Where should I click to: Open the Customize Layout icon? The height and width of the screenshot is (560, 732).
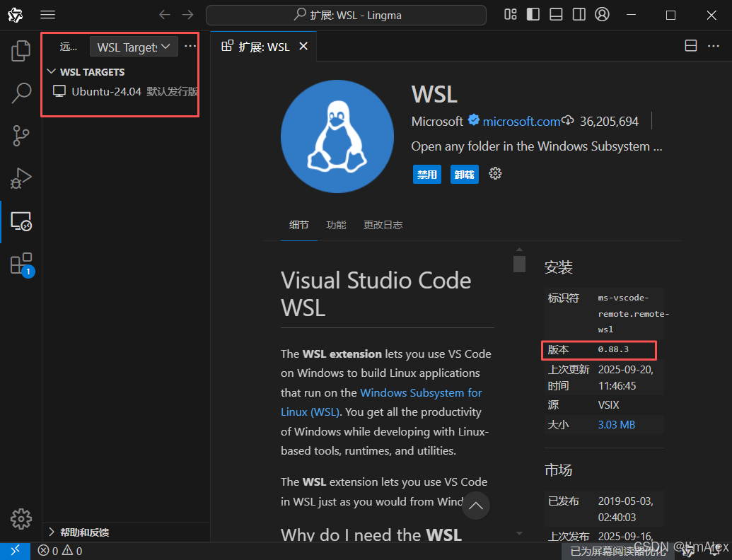point(510,15)
